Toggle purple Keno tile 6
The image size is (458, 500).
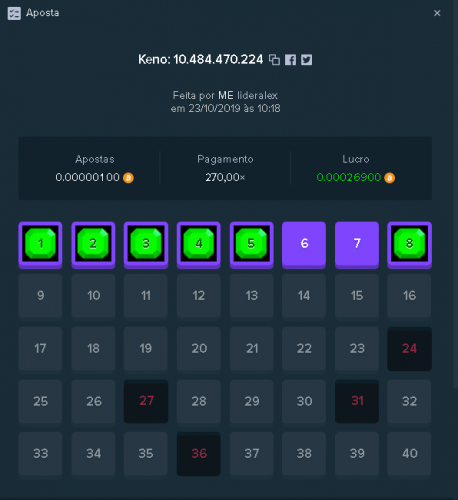click(304, 245)
